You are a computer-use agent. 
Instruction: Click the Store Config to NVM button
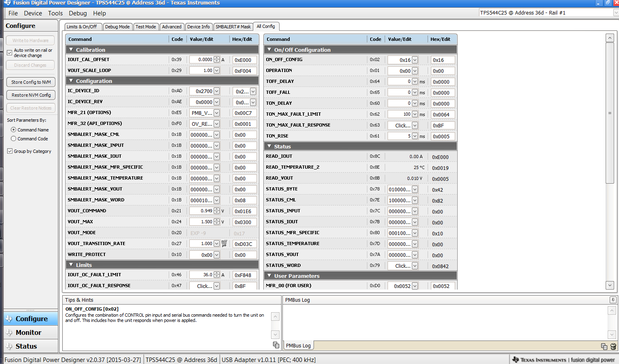click(x=30, y=82)
